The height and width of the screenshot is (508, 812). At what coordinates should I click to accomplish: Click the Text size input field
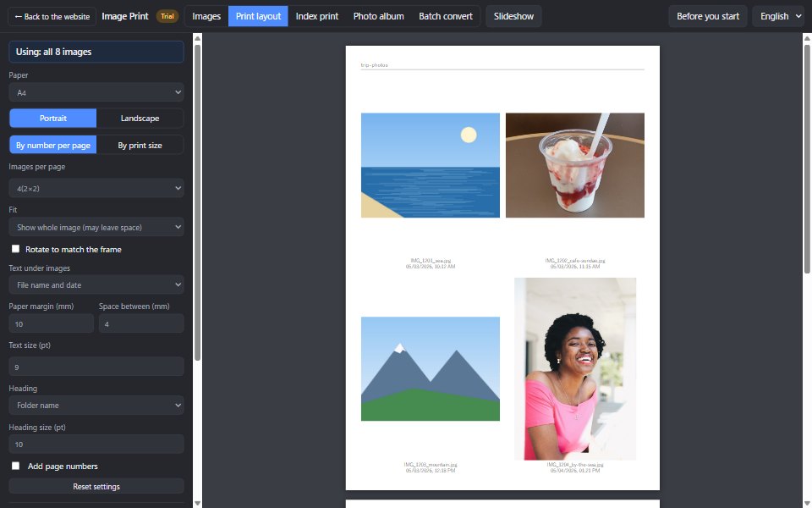(96, 367)
